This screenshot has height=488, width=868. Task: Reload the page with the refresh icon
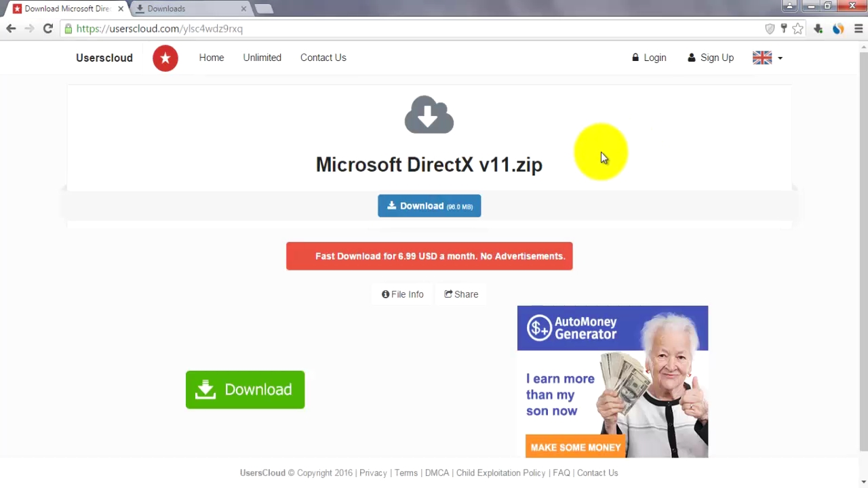pyautogui.click(x=47, y=28)
